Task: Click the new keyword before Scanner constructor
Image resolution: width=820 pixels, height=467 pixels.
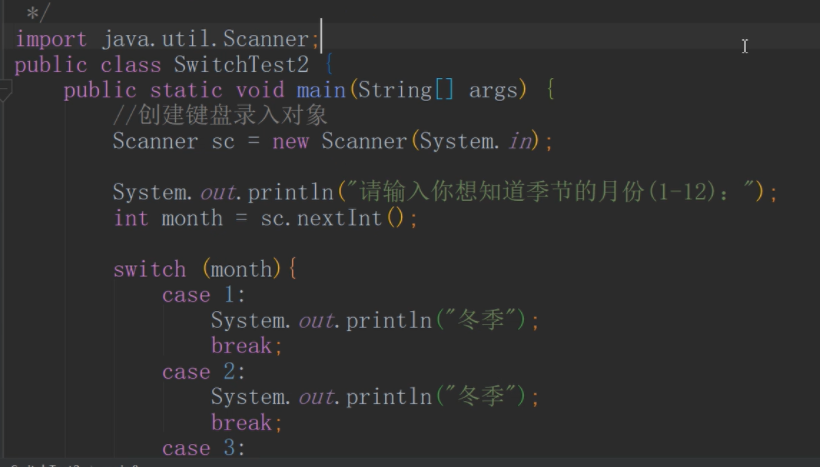Action: 290,141
